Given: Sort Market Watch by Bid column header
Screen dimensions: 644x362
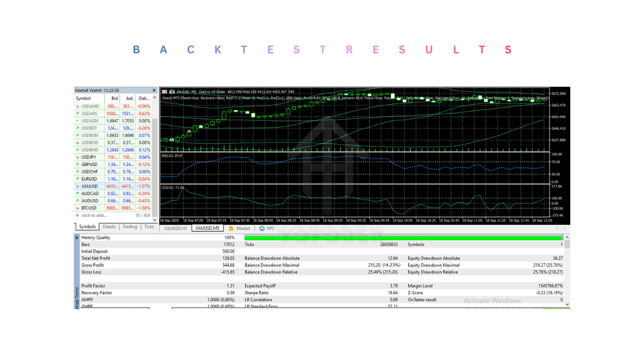Looking at the screenshot, I should pos(115,99).
